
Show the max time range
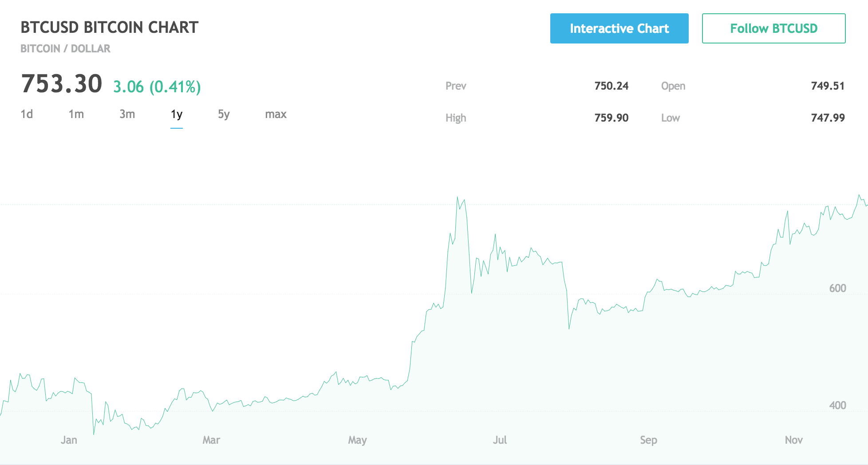coord(276,114)
